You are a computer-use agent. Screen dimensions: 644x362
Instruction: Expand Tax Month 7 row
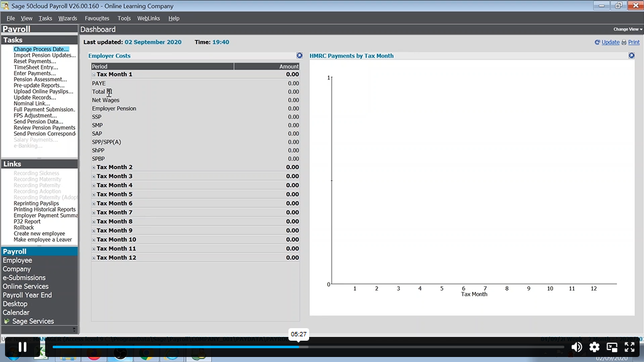click(x=94, y=212)
